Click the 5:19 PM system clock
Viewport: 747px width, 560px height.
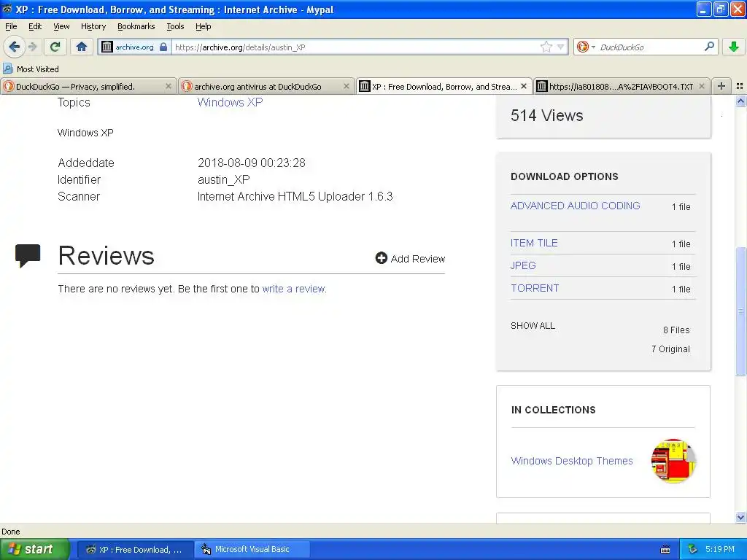coord(720,549)
